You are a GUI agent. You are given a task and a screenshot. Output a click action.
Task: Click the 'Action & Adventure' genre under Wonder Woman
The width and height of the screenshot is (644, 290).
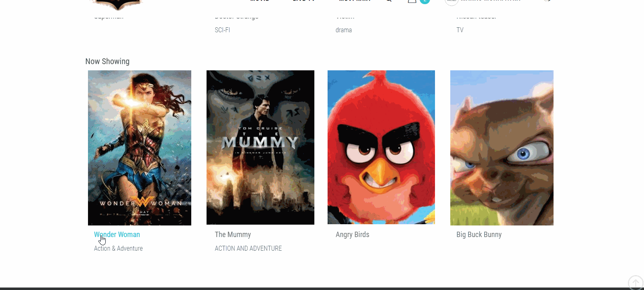(x=118, y=249)
